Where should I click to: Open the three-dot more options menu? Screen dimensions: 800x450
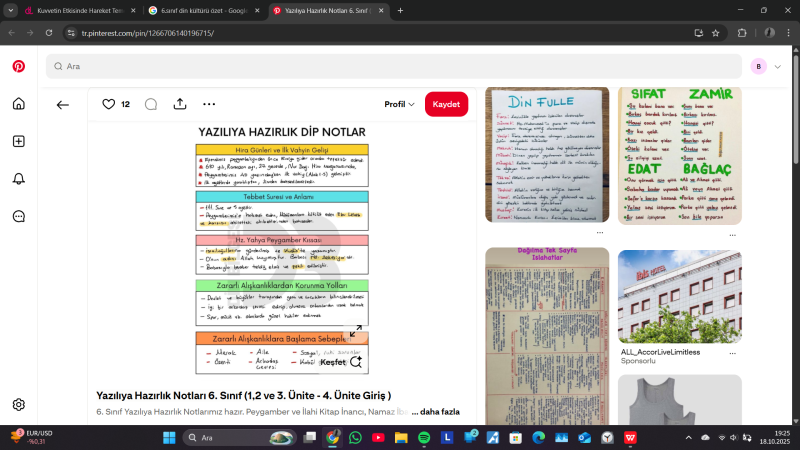pos(209,104)
